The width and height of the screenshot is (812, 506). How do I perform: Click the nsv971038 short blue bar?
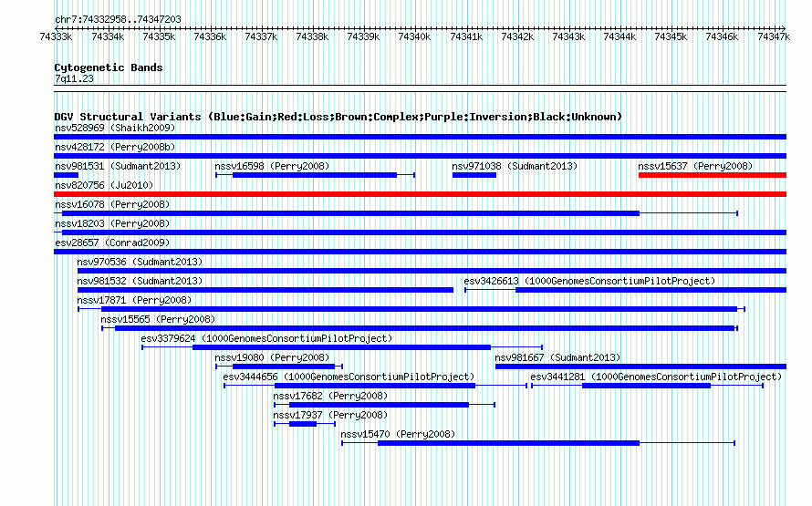474,175
